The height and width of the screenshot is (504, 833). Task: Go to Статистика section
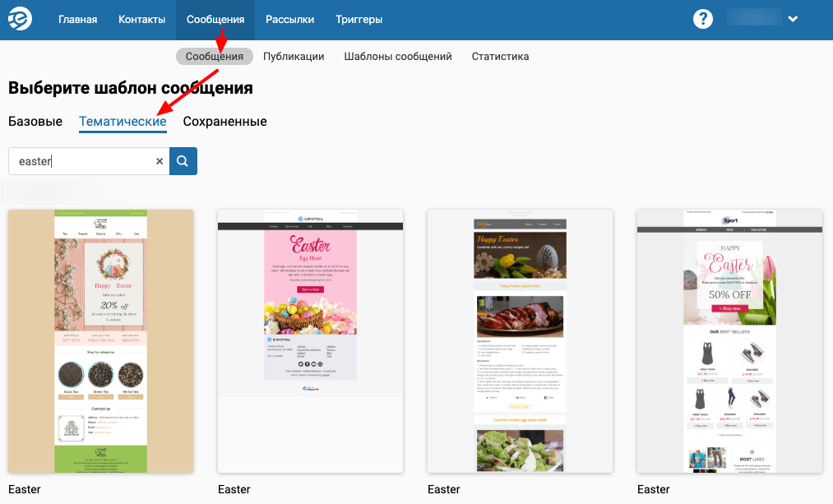click(501, 56)
